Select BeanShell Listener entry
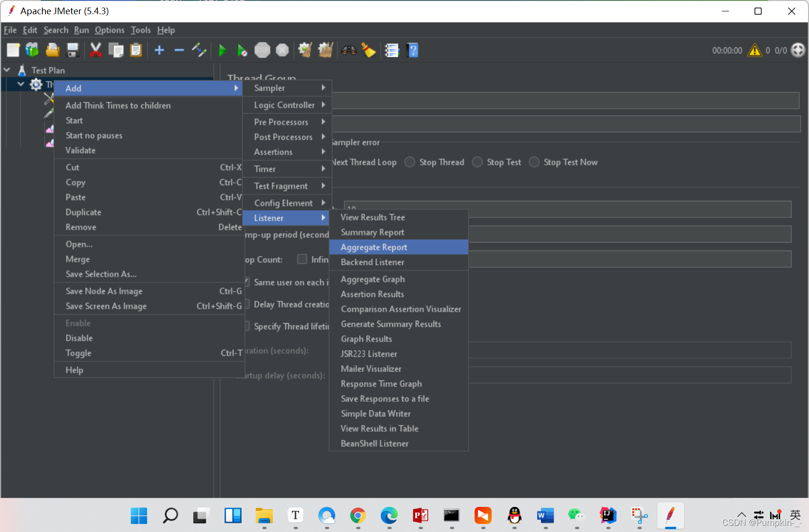809x532 pixels. pyautogui.click(x=399, y=443)
